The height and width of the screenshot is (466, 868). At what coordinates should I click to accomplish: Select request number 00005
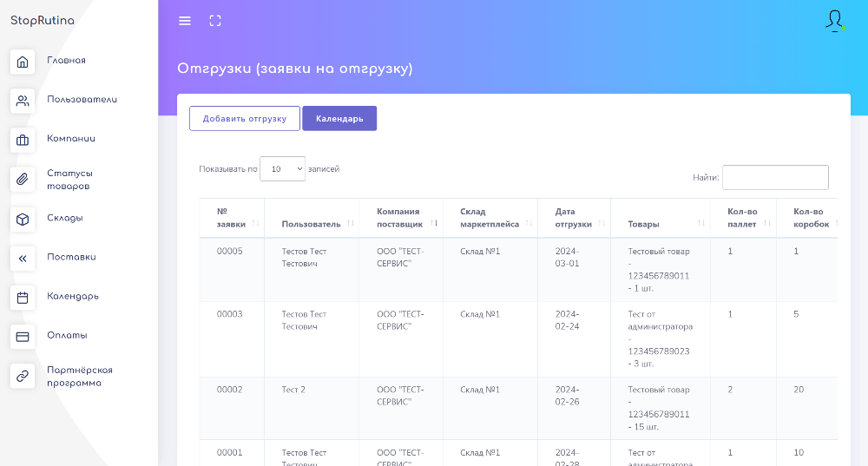[230, 252]
